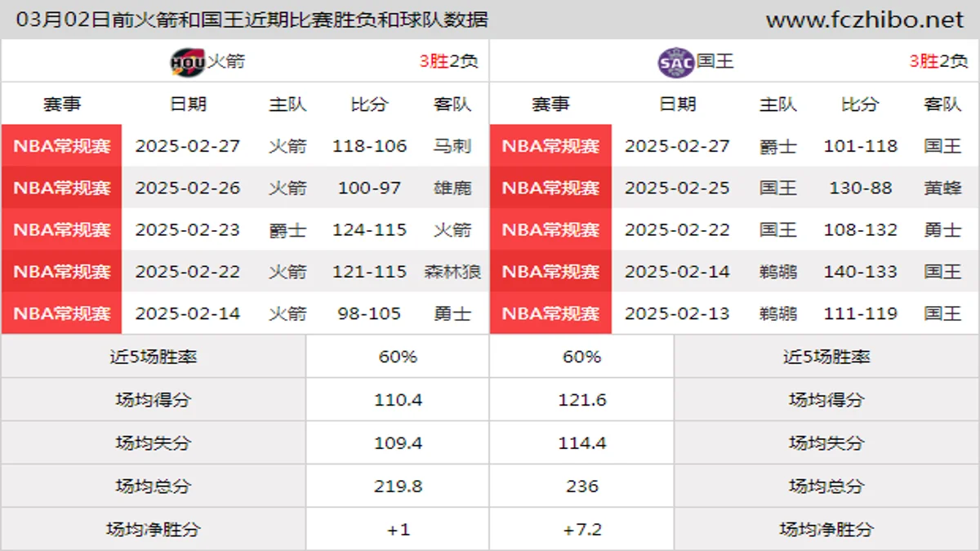Click home team 爵士 in Kings 2025-02-27 row
The height and width of the screenshot is (551, 980).
777,146
